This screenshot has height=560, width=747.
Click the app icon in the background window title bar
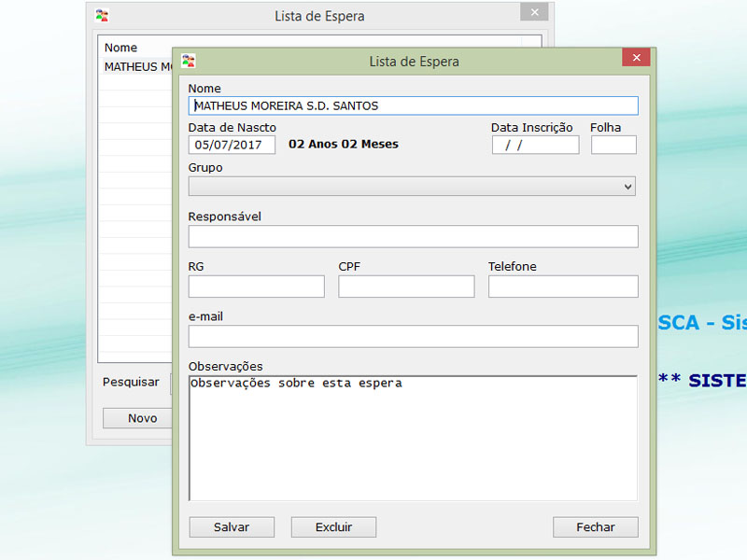[103, 15]
